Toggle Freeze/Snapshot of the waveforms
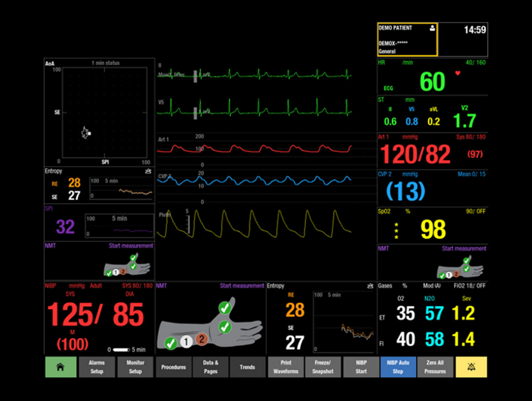 323,367
